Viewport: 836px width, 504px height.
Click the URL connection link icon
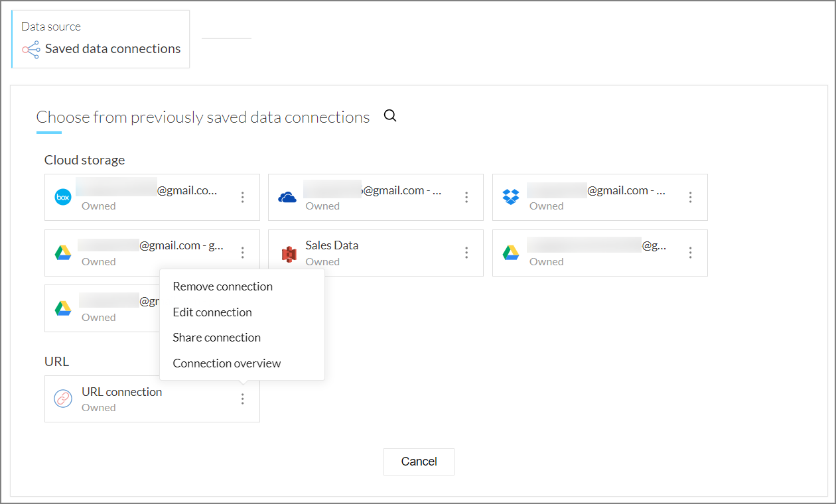63,399
